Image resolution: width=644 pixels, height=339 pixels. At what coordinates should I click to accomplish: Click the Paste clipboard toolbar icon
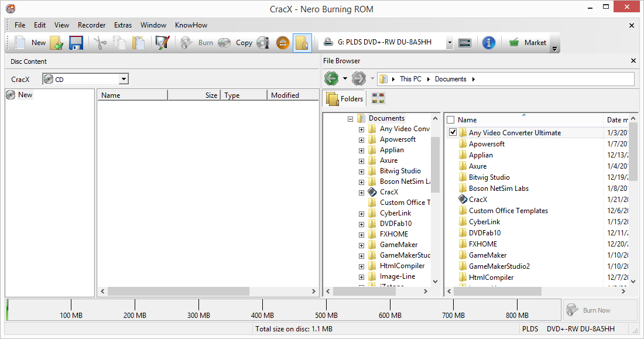pos(138,43)
